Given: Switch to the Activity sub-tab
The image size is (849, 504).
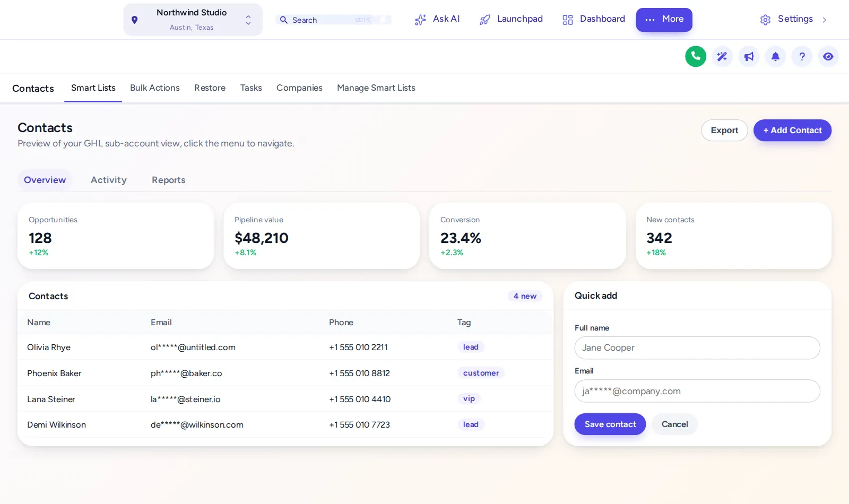Looking at the screenshot, I should tap(109, 180).
